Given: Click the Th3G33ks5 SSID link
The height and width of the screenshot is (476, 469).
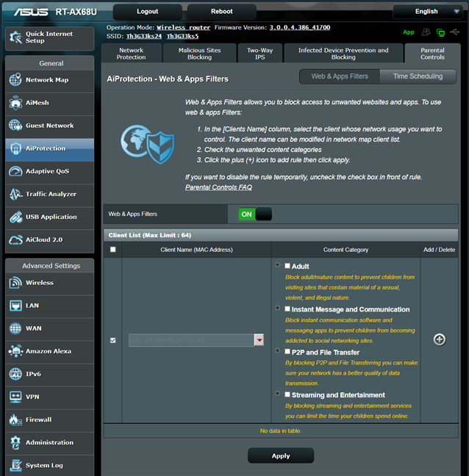Looking at the screenshot, I should pos(182,37).
